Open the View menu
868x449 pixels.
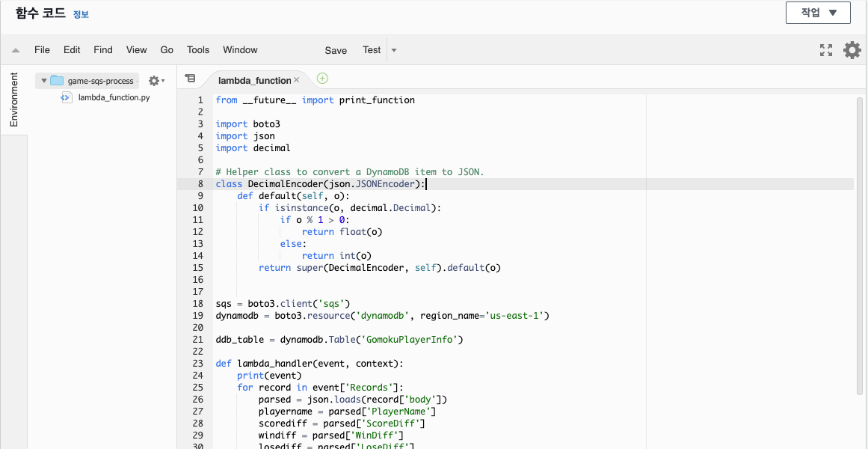(136, 50)
